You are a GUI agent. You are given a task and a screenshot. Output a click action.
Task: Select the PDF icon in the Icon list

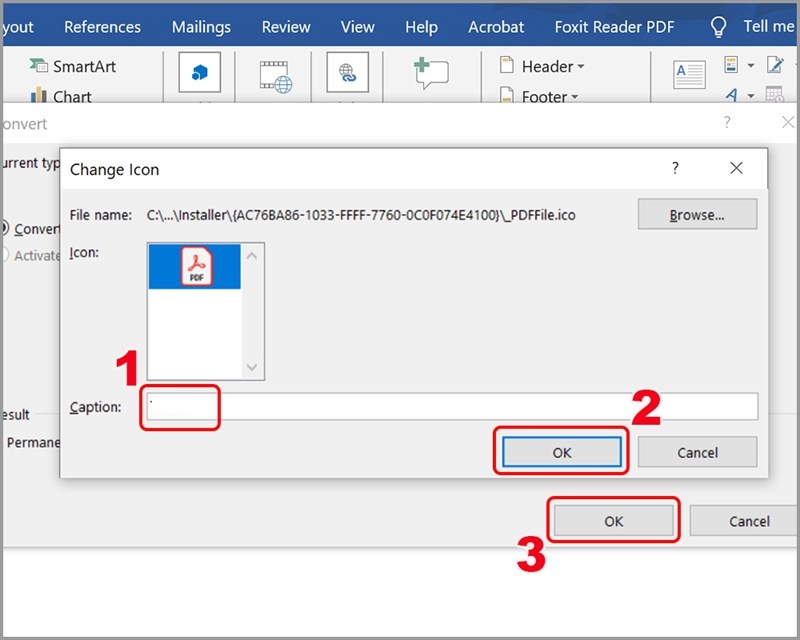pyautogui.click(x=196, y=266)
